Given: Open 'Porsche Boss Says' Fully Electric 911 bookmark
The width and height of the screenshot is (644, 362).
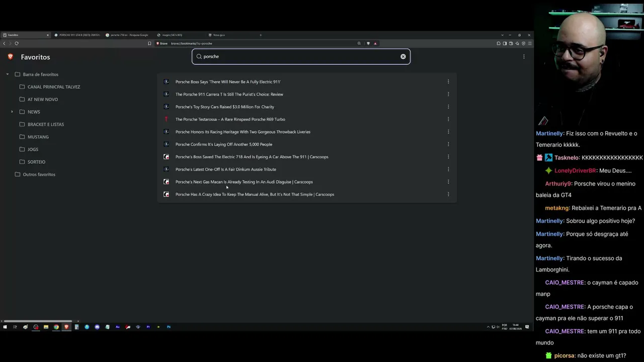Looking at the screenshot, I should tap(228, 81).
